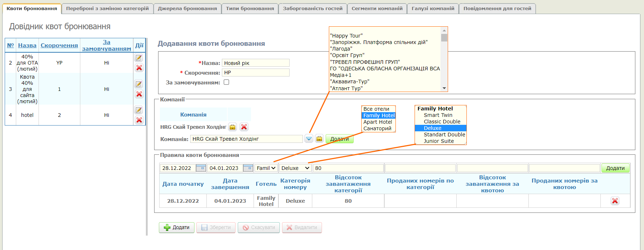Viewport: 644px width, 250px height.
Task: Delete the Family Hotel Deluxe rule row
Action: tap(615, 201)
